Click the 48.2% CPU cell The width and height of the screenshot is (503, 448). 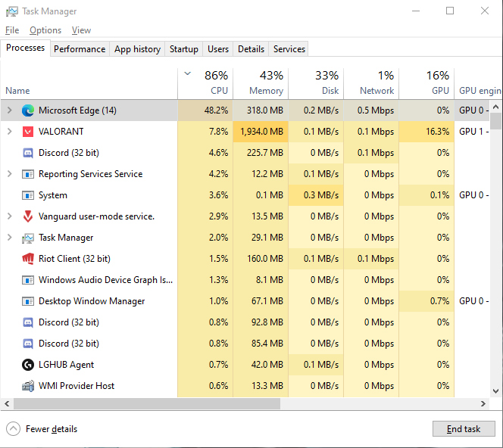(x=205, y=110)
